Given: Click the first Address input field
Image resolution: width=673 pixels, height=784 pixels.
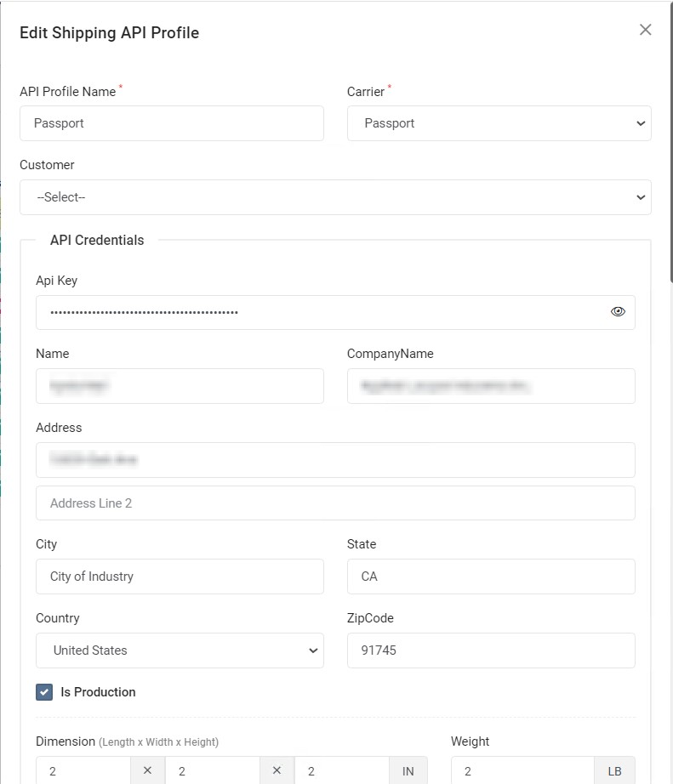Looking at the screenshot, I should click(335, 460).
